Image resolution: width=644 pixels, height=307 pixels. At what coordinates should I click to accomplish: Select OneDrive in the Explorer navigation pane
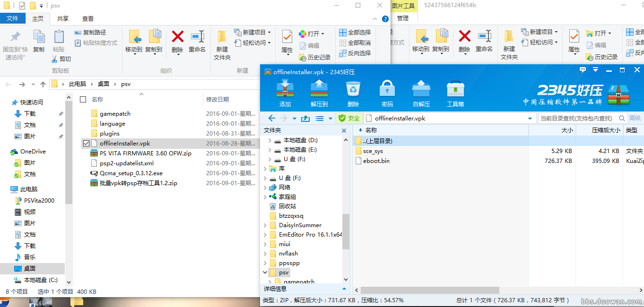[x=33, y=152]
